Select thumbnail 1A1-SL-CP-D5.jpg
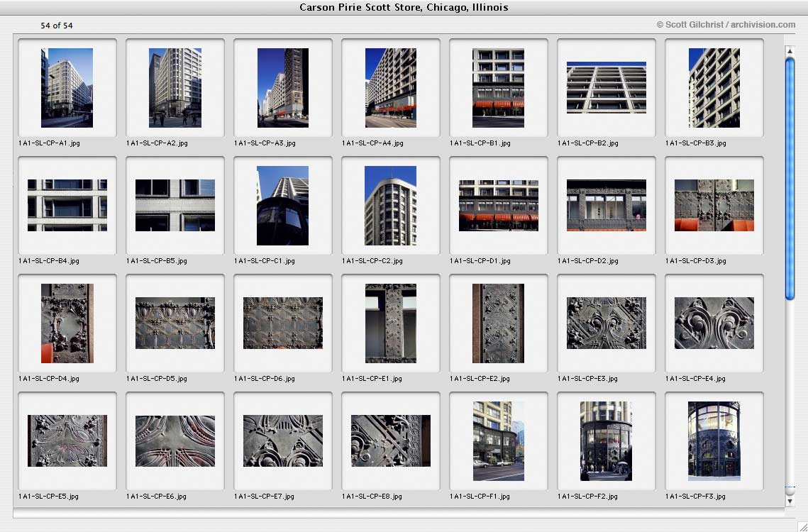This screenshot has width=808, height=532. (175, 323)
